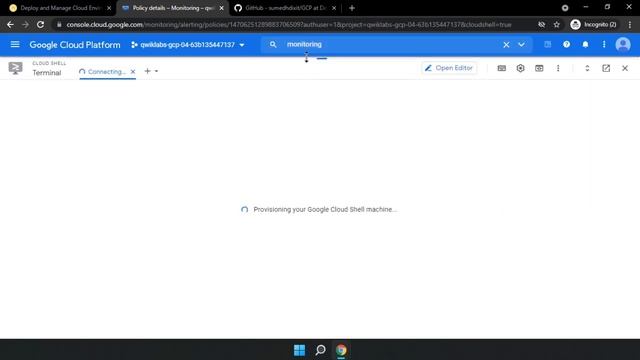Click the Chrome taskbar icon
This screenshot has width=640, height=360.
point(341,350)
